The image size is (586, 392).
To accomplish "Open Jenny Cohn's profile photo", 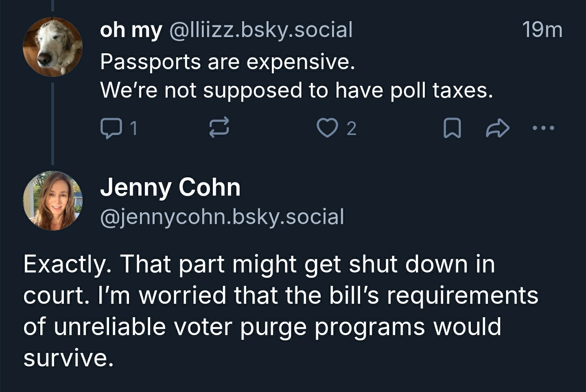I will pos(52,200).
